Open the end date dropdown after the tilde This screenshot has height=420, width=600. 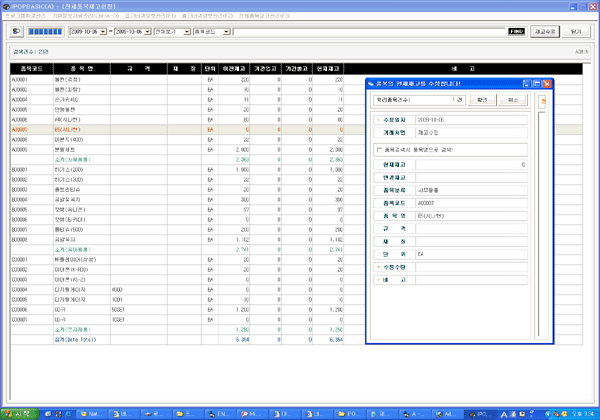148,32
